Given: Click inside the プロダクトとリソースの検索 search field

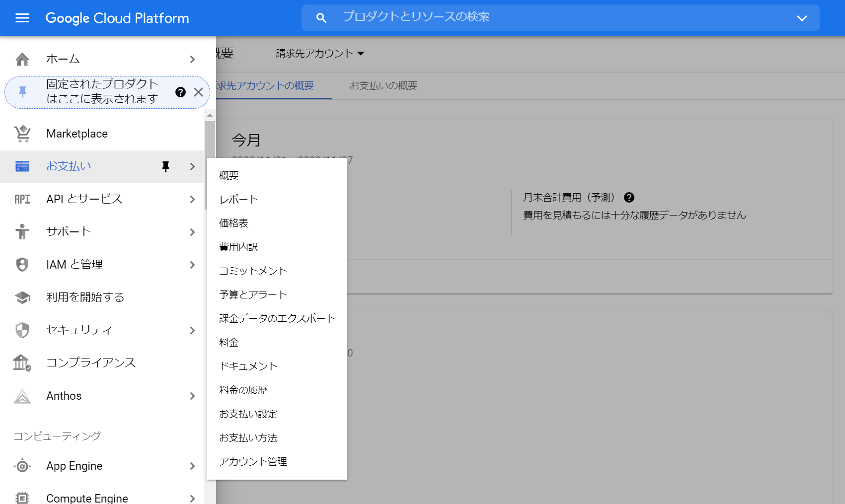Looking at the screenshot, I should (447, 18).
